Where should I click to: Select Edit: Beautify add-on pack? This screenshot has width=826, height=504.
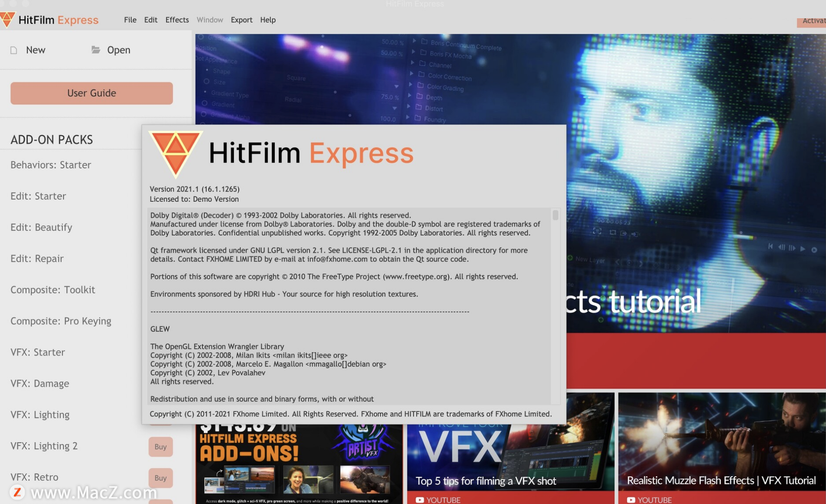click(41, 227)
